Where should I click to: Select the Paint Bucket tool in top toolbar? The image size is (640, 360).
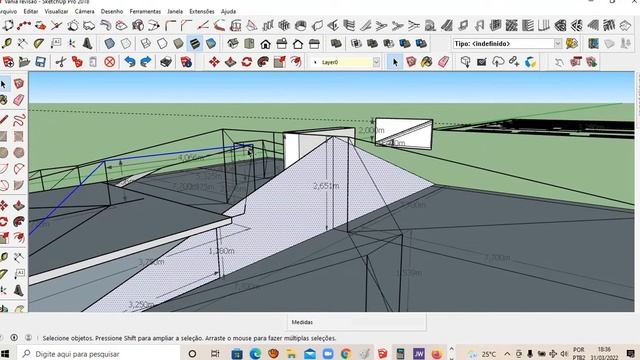[427, 62]
